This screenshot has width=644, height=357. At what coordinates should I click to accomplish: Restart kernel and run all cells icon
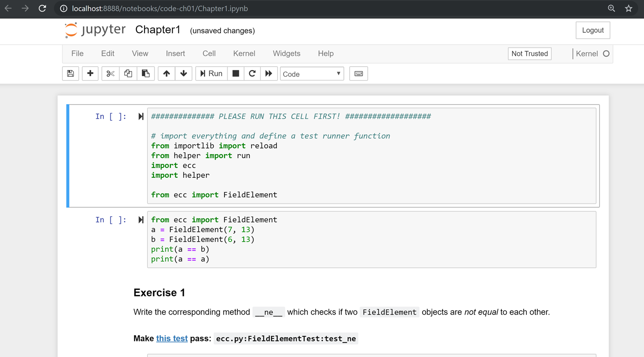point(269,74)
